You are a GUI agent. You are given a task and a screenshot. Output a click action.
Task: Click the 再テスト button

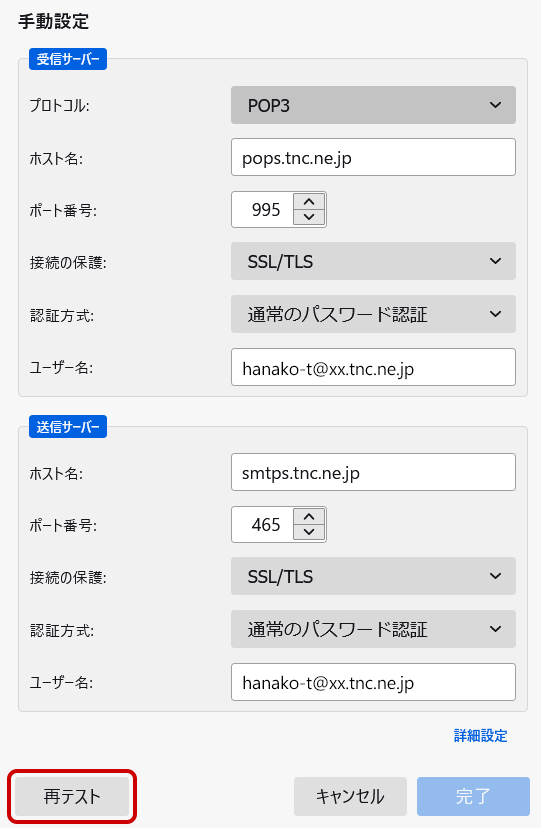[x=72, y=796]
